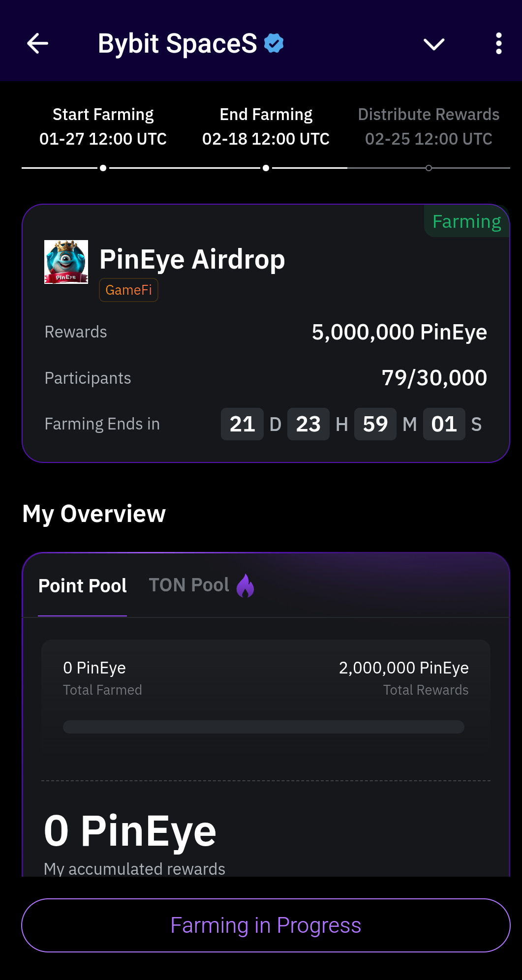Viewport: 522px width, 980px height.
Task: Open the three-dot more options menu
Action: tap(498, 44)
